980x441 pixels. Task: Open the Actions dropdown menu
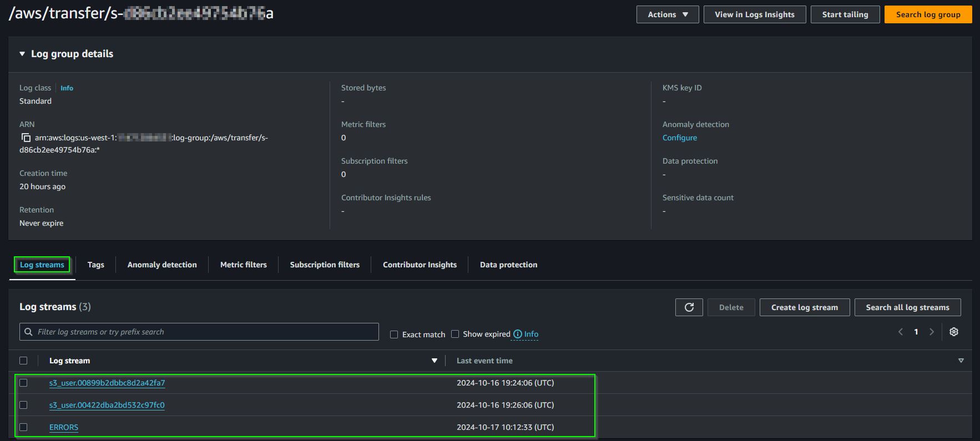tap(668, 14)
